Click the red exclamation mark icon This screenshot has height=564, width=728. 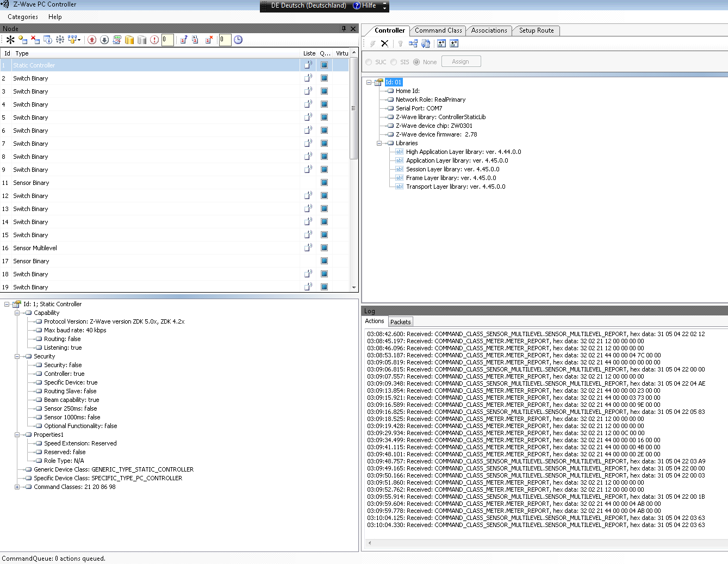(154, 40)
